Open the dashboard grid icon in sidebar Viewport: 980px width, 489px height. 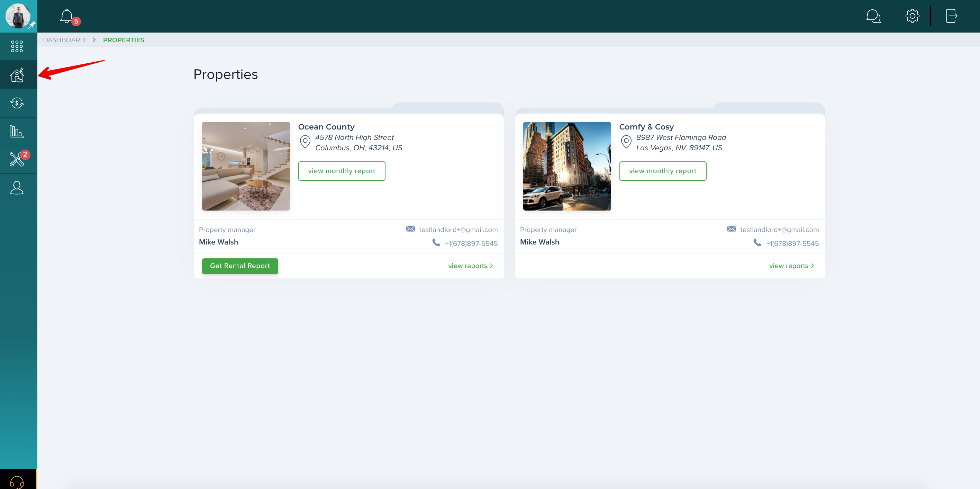pos(17,46)
